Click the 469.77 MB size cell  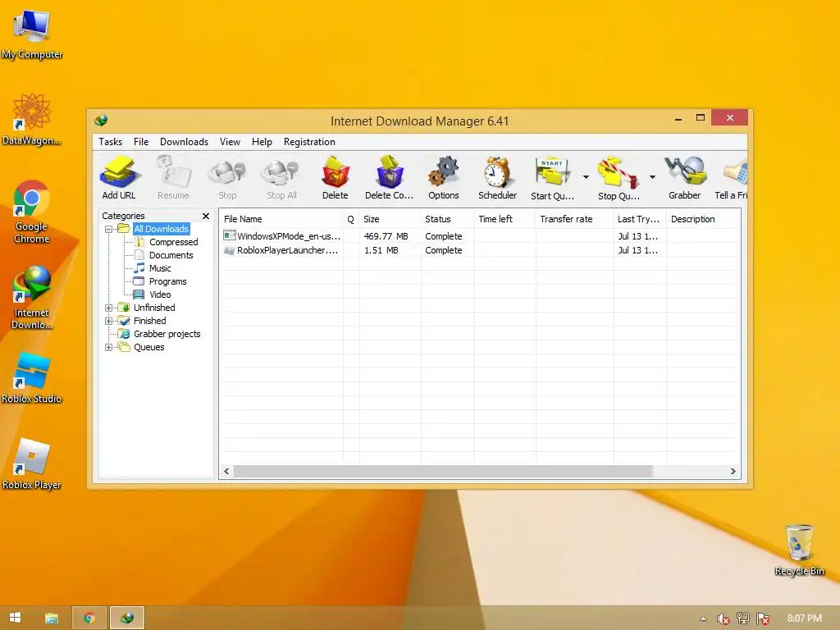(386, 236)
